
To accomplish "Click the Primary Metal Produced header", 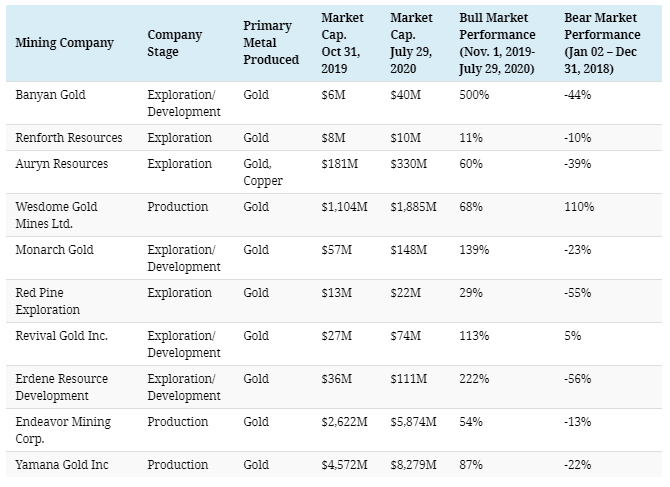I will [270, 43].
